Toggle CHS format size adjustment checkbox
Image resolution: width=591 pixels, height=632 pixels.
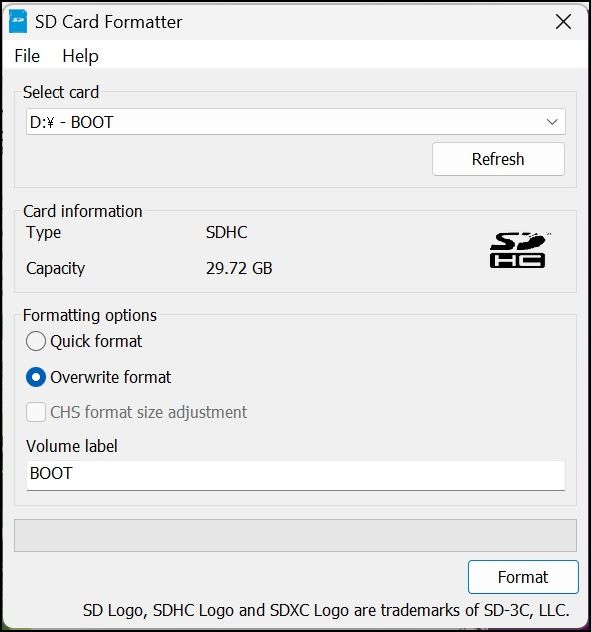coord(36,412)
